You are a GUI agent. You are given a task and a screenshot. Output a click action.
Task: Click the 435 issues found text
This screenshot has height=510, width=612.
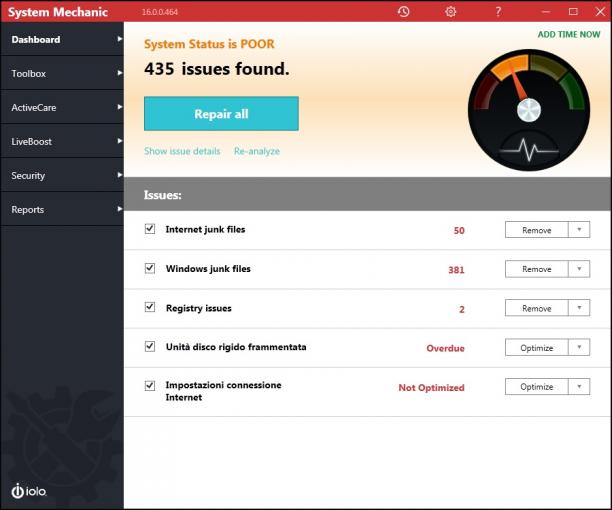click(217, 69)
